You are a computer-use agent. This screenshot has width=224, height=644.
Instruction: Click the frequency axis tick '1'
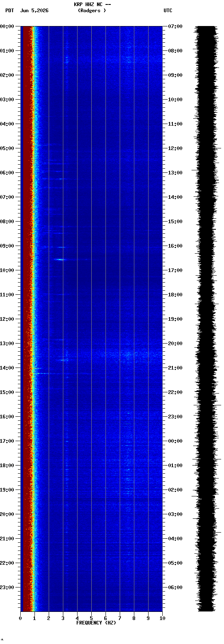(x=34, y=618)
